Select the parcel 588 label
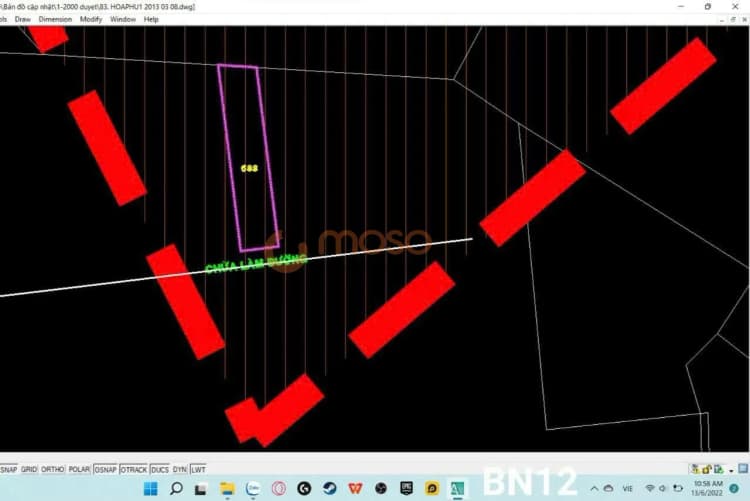 click(249, 168)
